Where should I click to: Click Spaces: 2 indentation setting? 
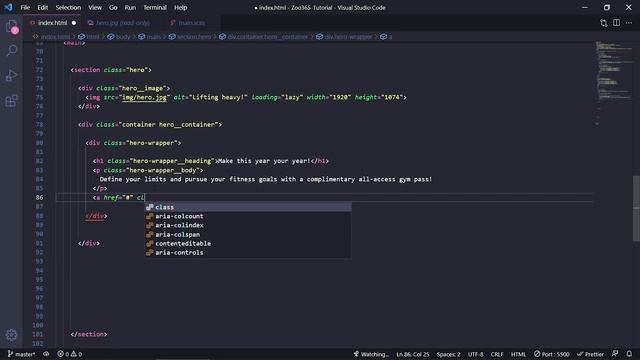click(448, 354)
